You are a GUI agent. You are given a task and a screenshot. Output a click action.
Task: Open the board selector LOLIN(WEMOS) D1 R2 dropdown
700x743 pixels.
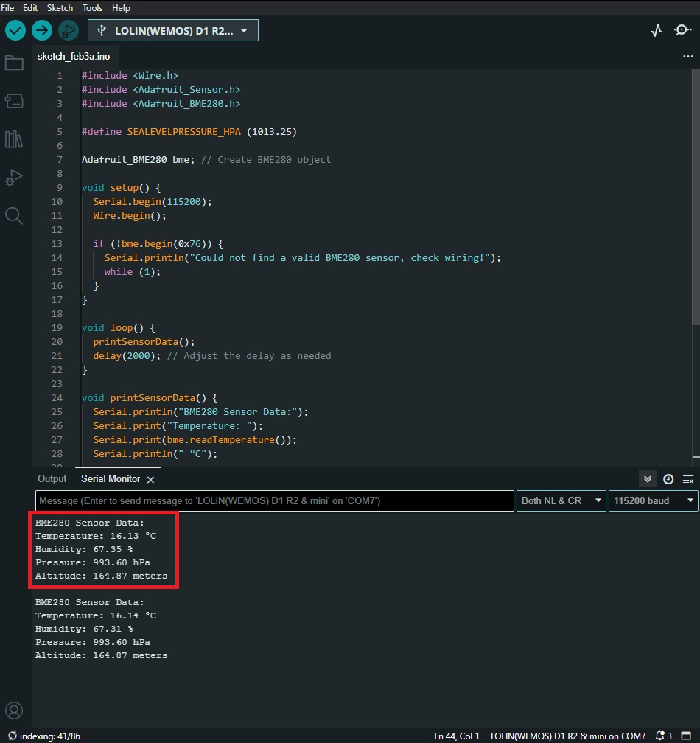pyautogui.click(x=173, y=31)
